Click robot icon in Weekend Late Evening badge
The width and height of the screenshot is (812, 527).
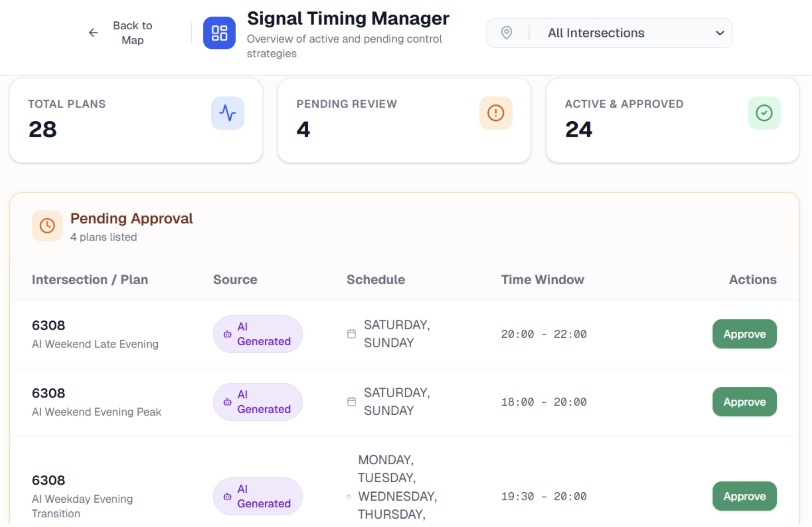(x=227, y=334)
